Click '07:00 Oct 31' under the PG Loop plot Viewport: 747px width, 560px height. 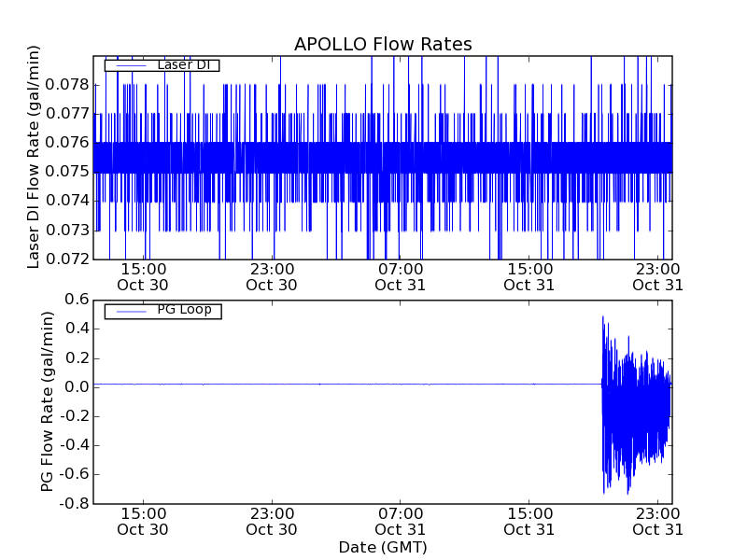click(x=401, y=522)
